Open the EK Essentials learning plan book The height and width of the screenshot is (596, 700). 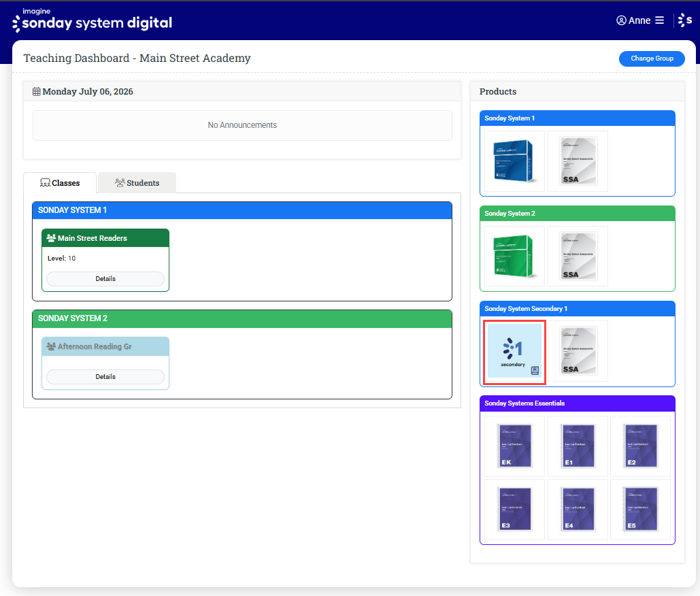pos(514,446)
